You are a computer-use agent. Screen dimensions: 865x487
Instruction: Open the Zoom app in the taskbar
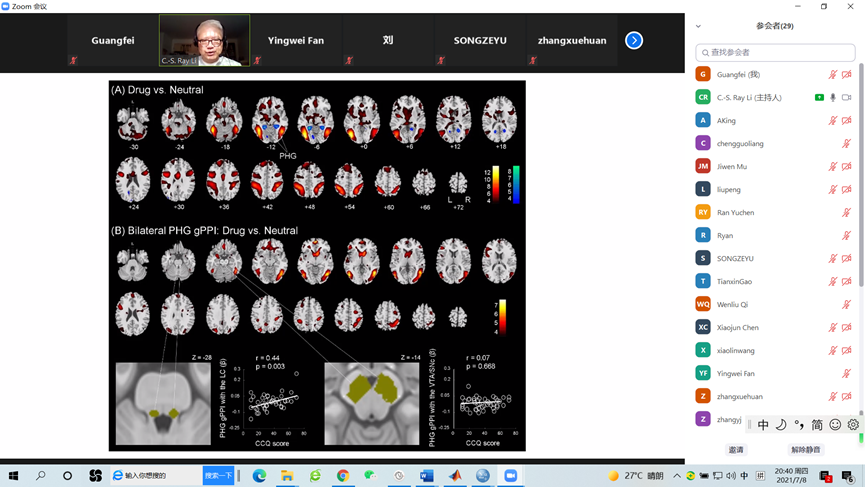point(510,476)
